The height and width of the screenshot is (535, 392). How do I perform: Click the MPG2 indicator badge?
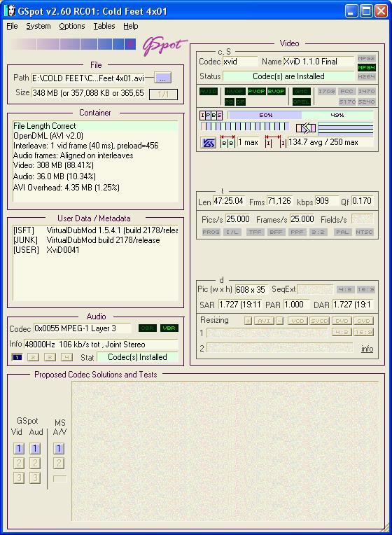click(366, 58)
